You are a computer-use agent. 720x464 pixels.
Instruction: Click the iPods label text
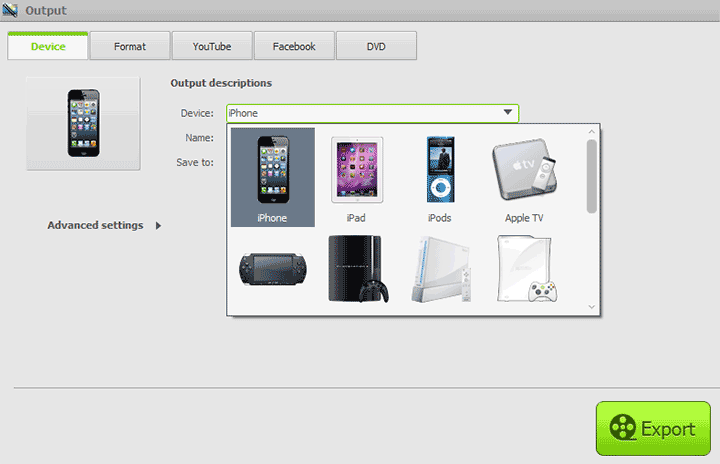click(x=440, y=218)
